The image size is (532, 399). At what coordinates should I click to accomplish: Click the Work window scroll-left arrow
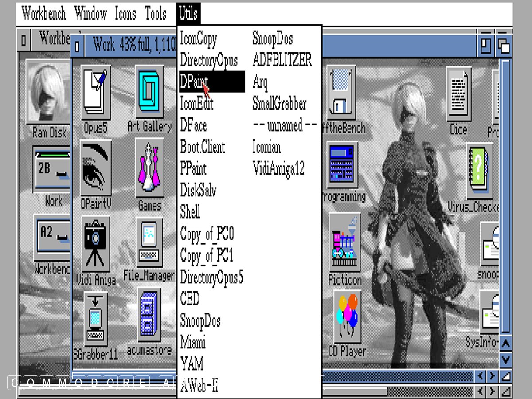pyautogui.click(x=480, y=376)
